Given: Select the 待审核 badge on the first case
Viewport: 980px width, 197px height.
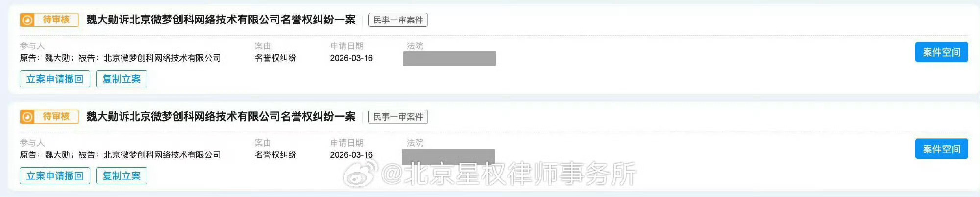Looking at the screenshot, I should [49, 20].
